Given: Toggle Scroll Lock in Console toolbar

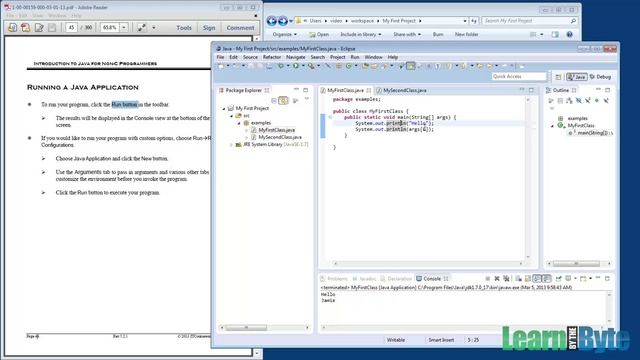Looking at the screenshot, I should point(528,279).
